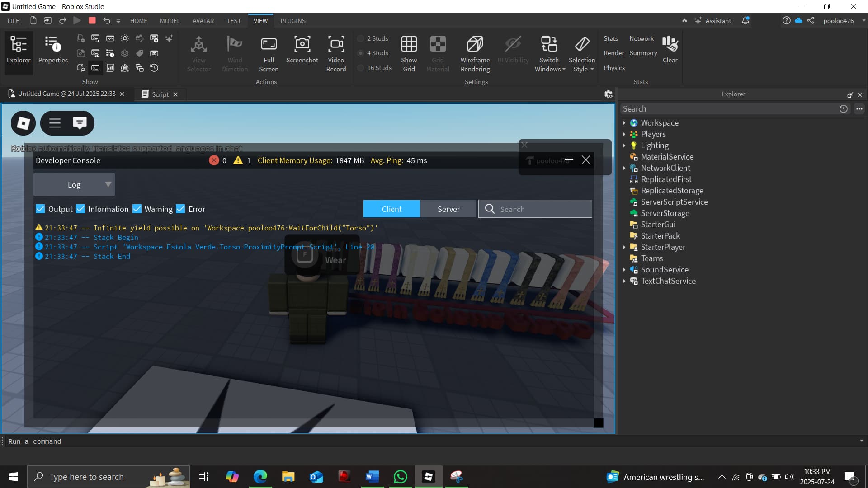The image size is (868, 488).
Task: Expand Workspace in the Explorer
Action: tap(625, 122)
